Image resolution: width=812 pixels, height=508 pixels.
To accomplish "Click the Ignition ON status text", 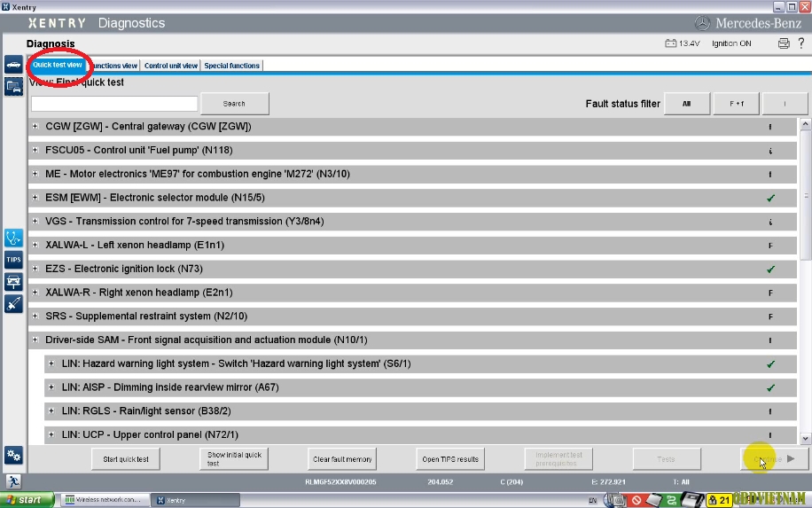I will pos(731,43).
